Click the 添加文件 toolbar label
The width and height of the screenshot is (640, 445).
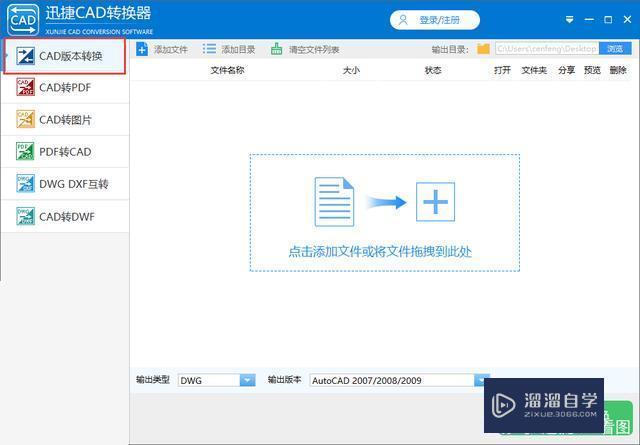coord(171,50)
